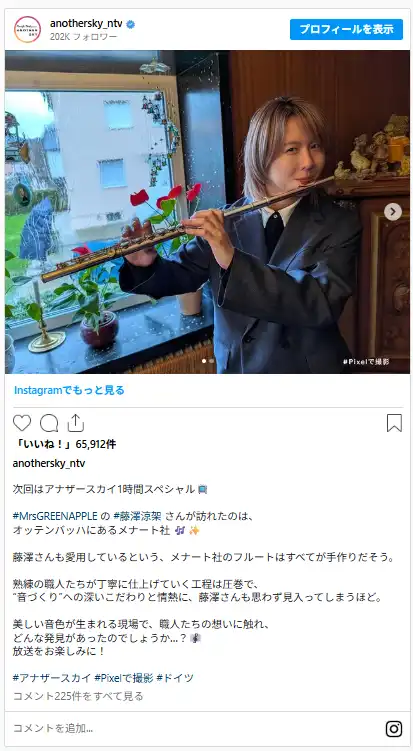This screenshot has width=413, height=751.
Task: Open the Instagramでもっと見る link
Action: coord(69,390)
